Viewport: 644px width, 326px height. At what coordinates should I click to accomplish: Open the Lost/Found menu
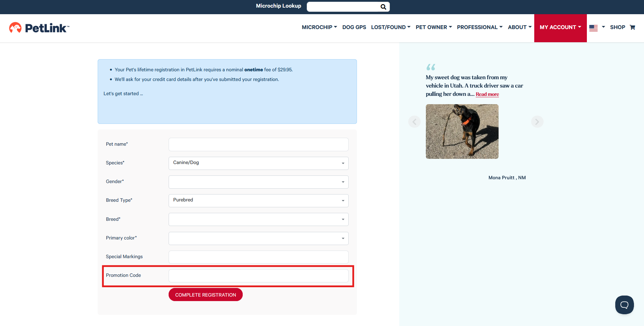pos(391,27)
